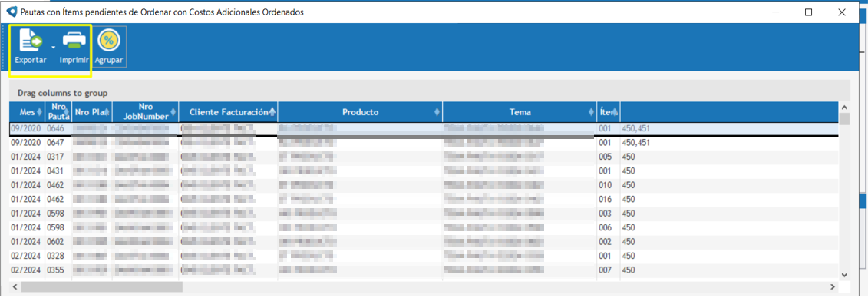Click the Imprimir printer icon
Viewport: 868px width, 298px height.
[x=74, y=41]
